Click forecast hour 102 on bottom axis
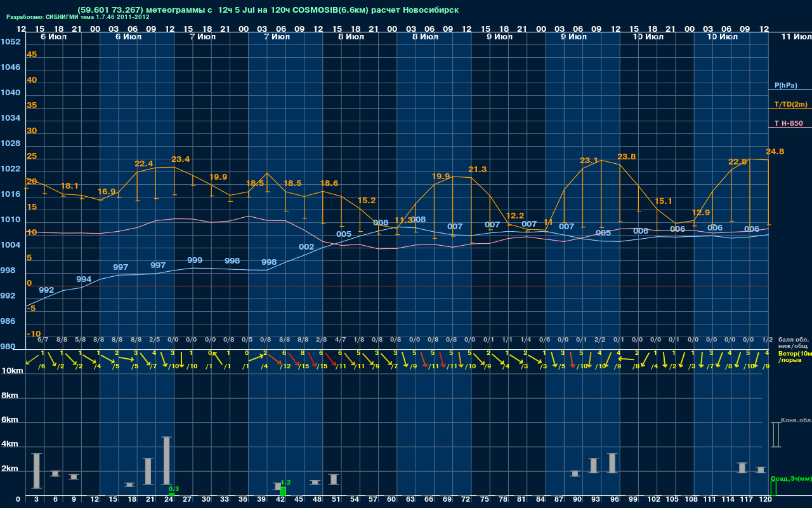The image size is (812, 508). pos(653,500)
